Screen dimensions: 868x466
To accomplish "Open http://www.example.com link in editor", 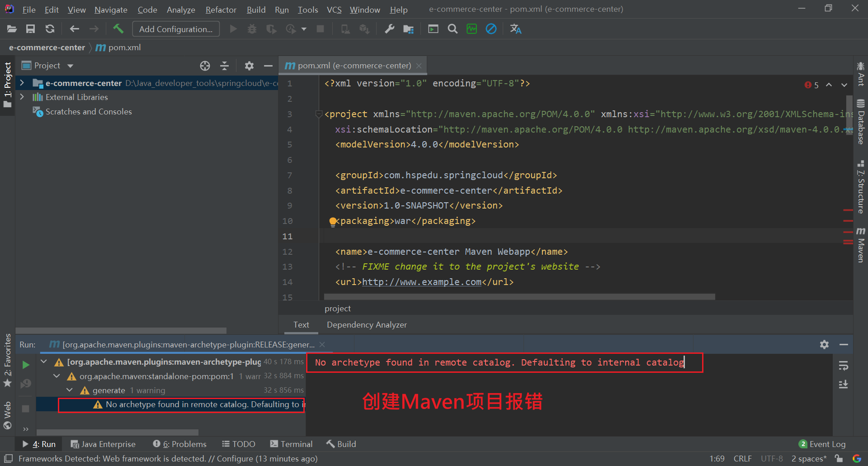I will [422, 282].
